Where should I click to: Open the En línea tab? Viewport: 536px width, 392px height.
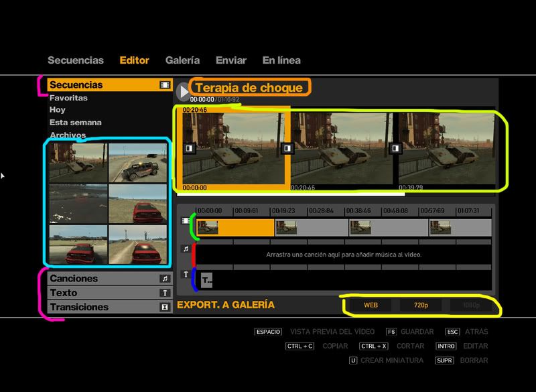click(281, 60)
